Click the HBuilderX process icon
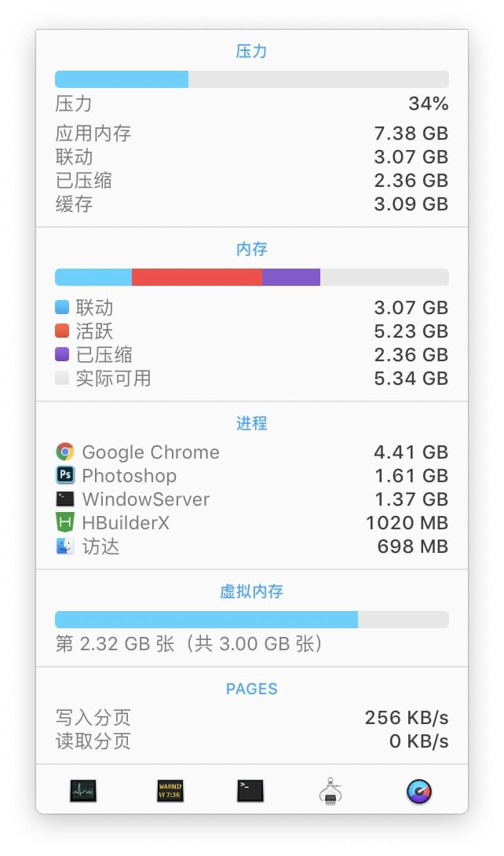Image resolution: width=504 pixels, height=856 pixels. pyautogui.click(x=65, y=522)
